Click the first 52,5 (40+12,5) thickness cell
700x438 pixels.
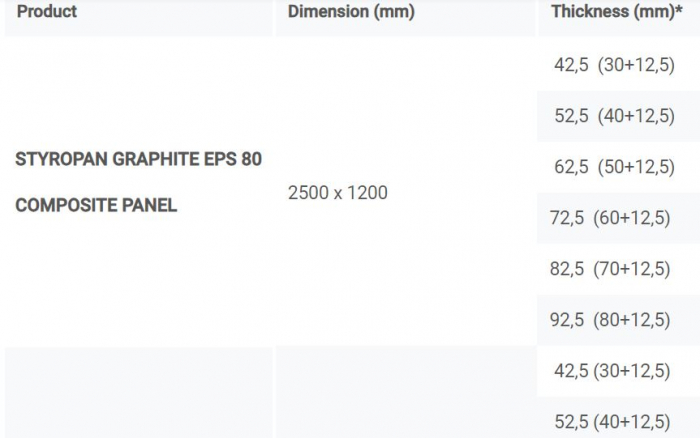coord(614,116)
